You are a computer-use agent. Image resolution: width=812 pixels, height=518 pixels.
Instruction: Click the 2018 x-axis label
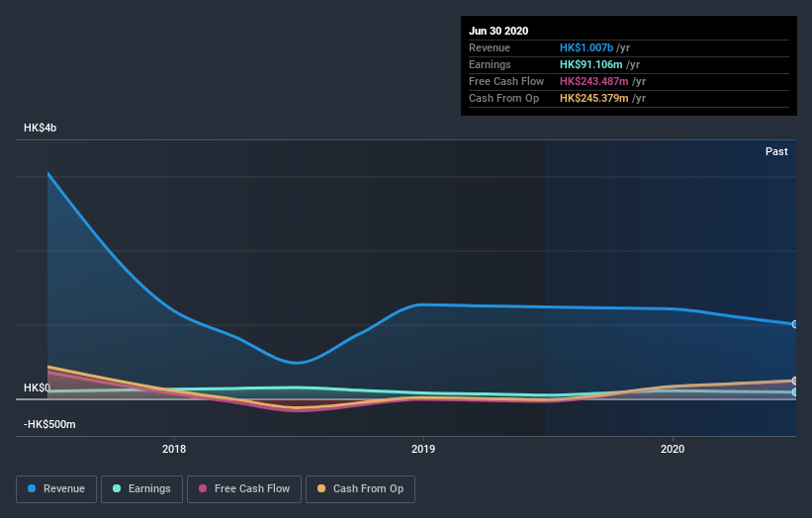coord(174,449)
